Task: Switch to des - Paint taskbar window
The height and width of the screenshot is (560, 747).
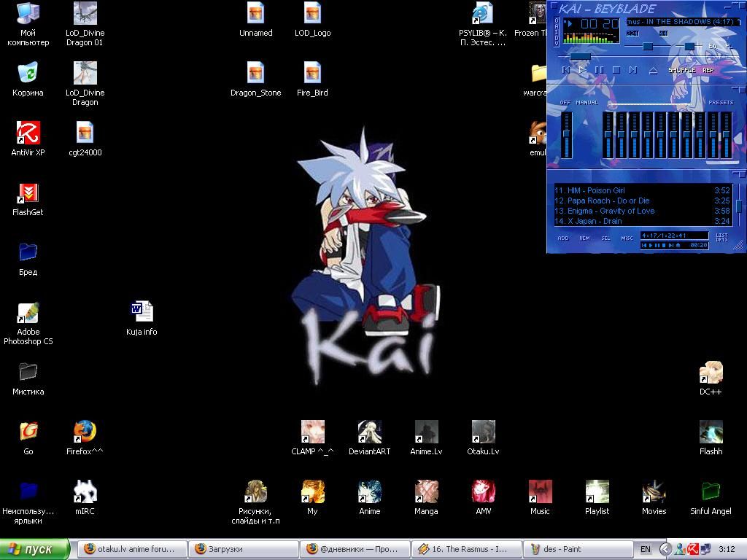Action: click(x=578, y=549)
